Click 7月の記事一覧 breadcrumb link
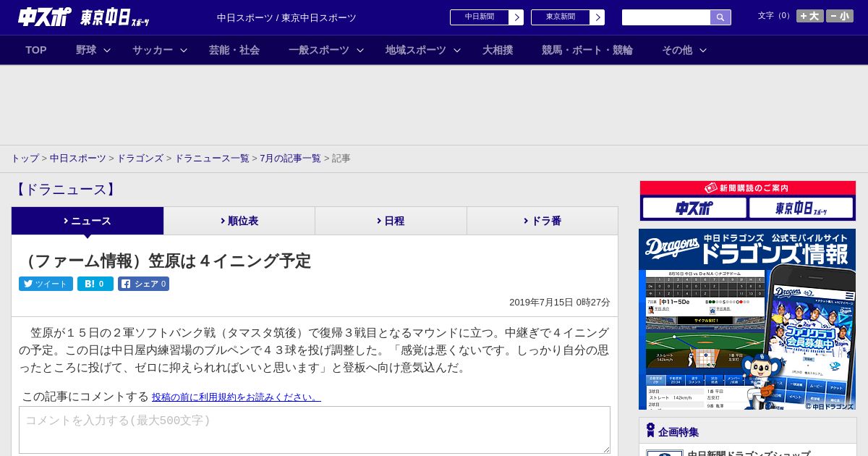 click(290, 159)
